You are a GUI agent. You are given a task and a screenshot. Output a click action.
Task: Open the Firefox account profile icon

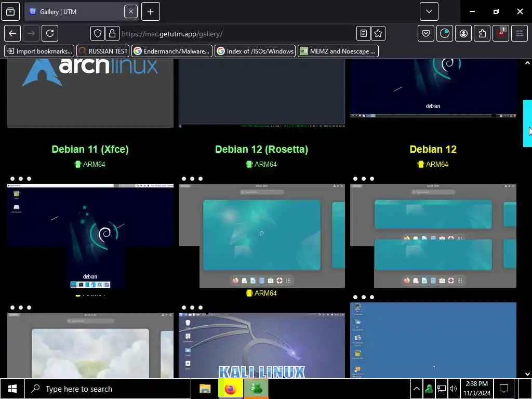(463, 33)
